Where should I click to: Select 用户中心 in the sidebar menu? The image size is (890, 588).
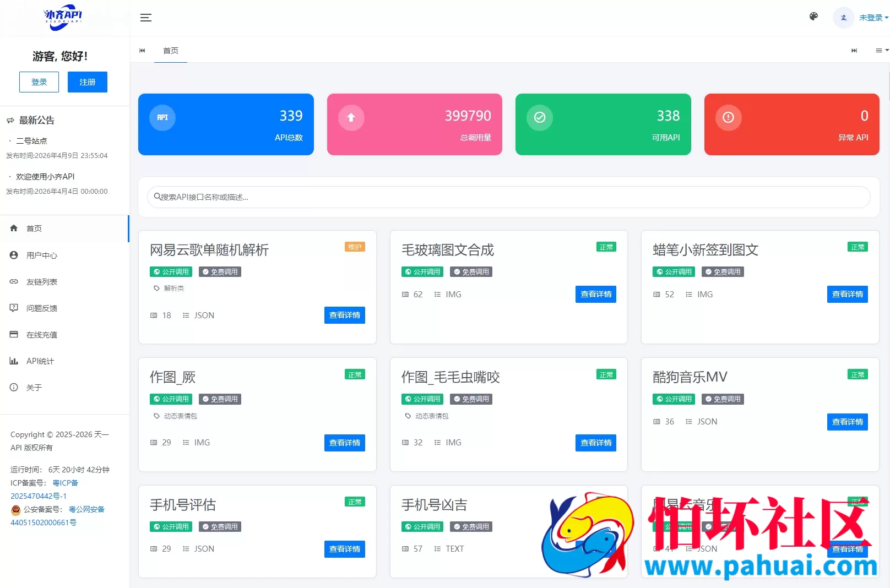coord(41,255)
